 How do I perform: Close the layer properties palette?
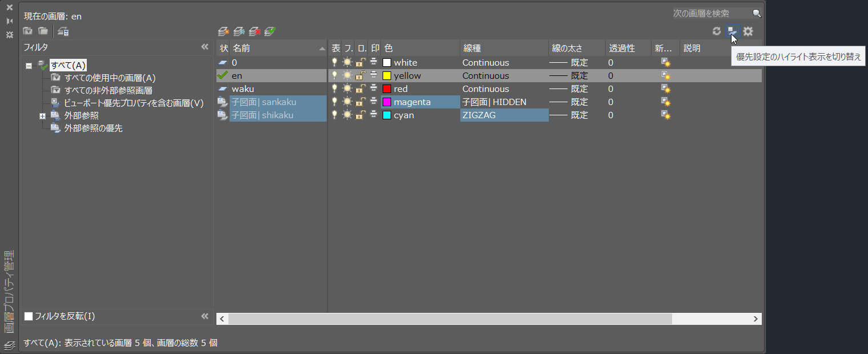click(10, 7)
